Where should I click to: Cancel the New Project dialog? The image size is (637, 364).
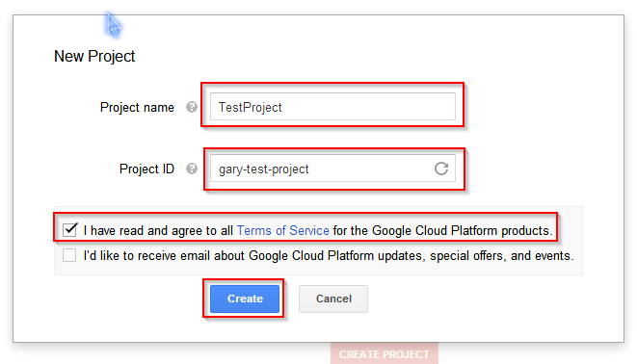(x=333, y=299)
